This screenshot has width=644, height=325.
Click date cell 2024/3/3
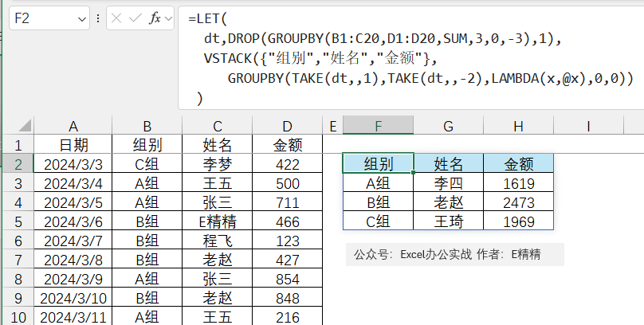click(x=73, y=164)
